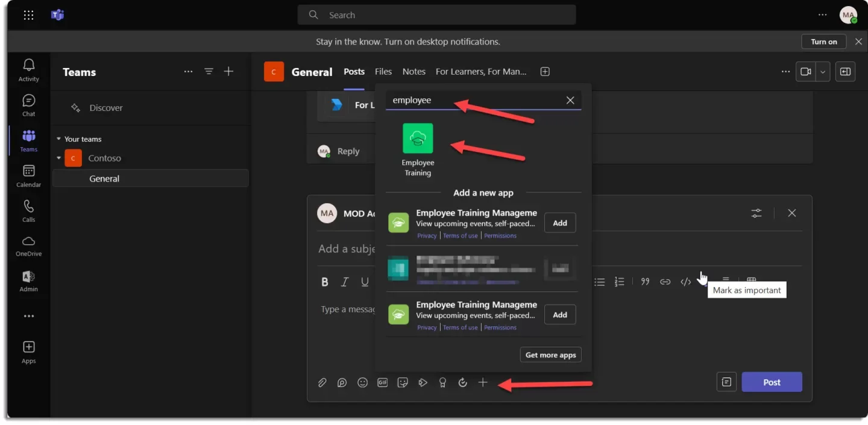
Task: Select the General channel
Action: tap(151, 178)
